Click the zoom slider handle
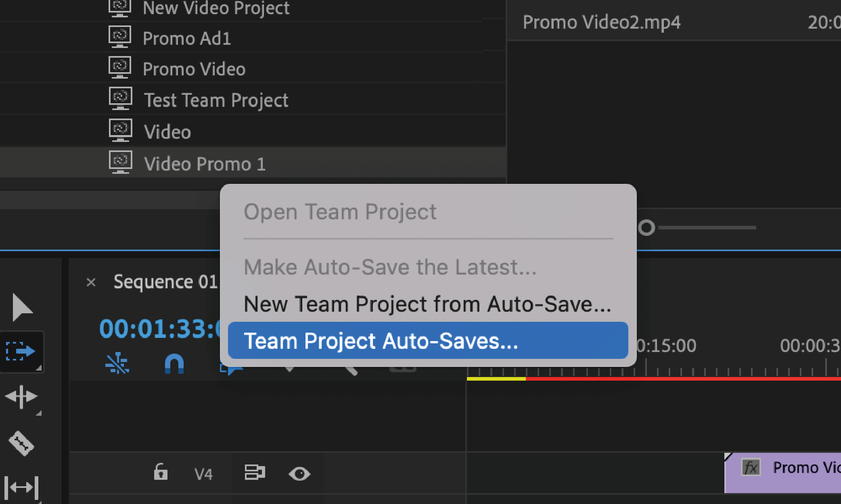This screenshot has height=504, width=841. [x=647, y=228]
